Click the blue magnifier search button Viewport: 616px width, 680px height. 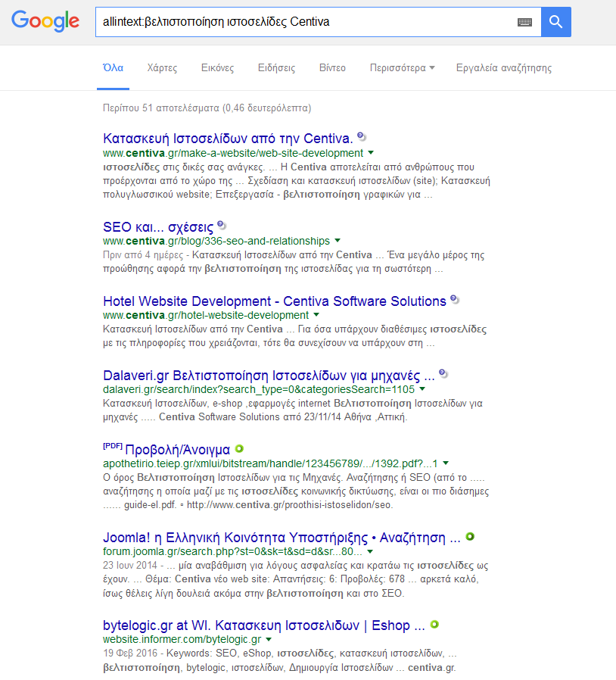point(555,22)
